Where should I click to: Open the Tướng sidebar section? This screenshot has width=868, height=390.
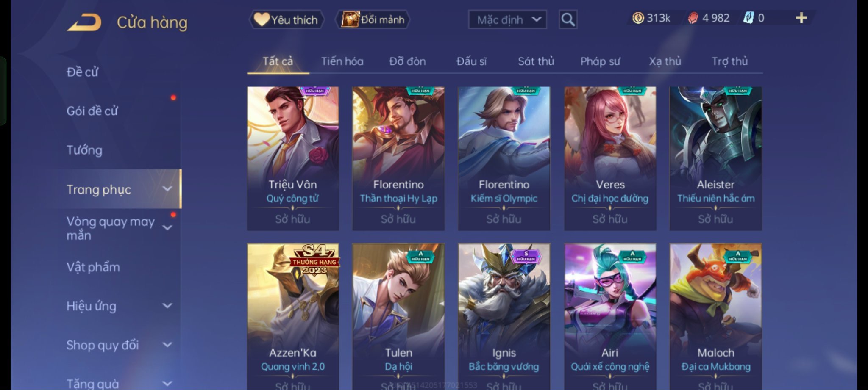click(84, 150)
